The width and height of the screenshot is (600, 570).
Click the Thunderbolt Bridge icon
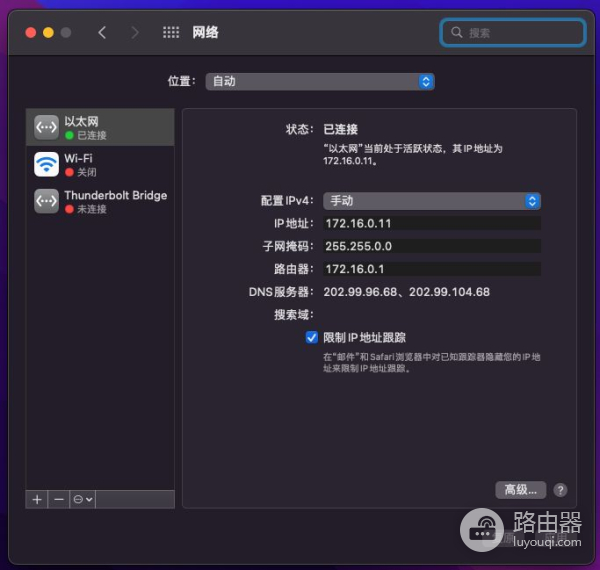click(46, 201)
